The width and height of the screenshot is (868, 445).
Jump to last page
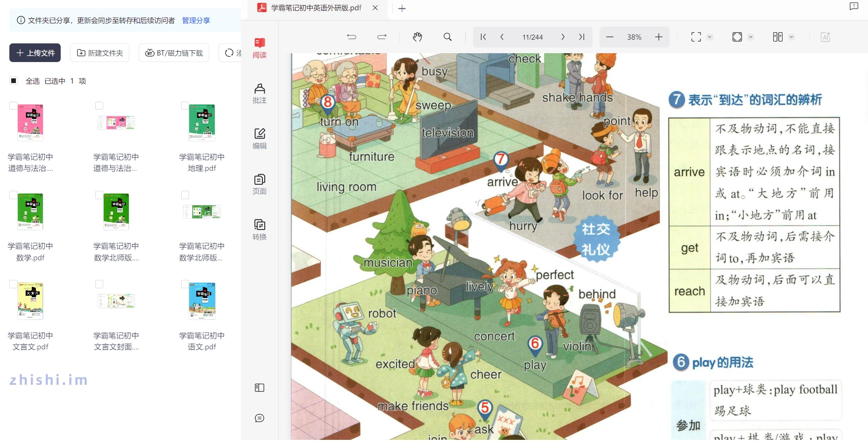pyautogui.click(x=582, y=37)
